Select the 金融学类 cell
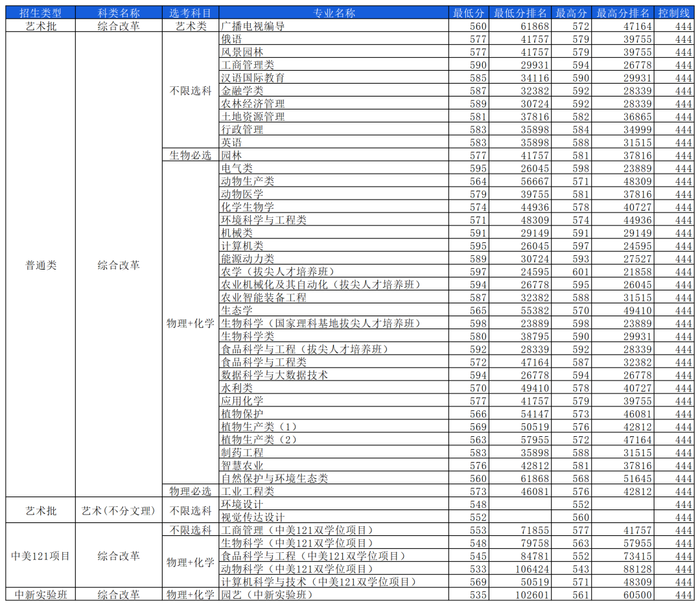Image resolution: width=700 pixels, height=606 pixels. tap(334, 91)
